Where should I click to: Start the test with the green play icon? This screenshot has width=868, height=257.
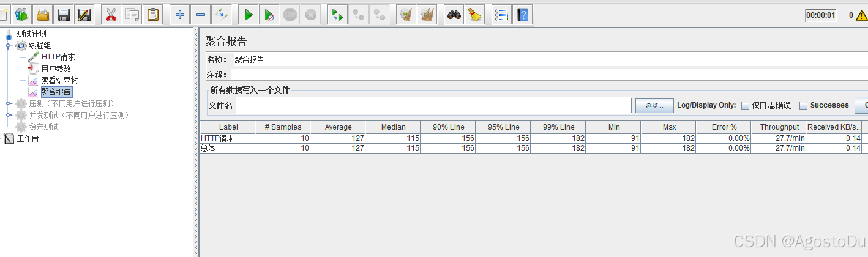[248, 14]
